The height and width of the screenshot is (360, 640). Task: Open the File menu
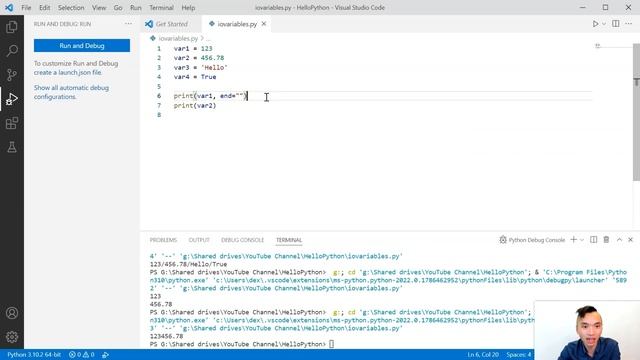tap(26, 7)
